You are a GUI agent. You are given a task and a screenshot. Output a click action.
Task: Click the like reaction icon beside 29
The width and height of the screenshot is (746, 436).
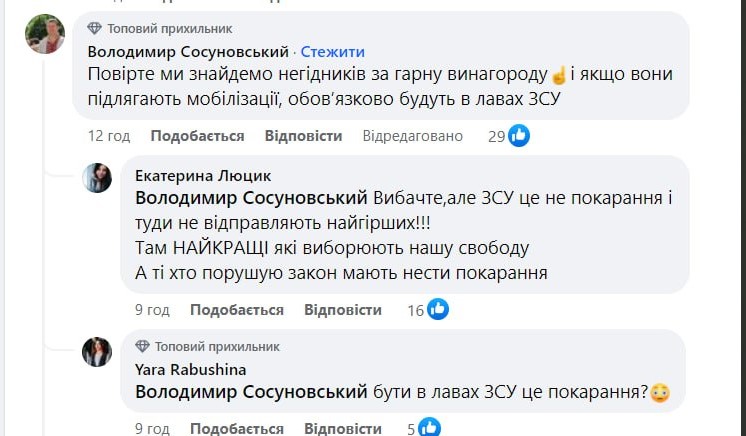pos(519,135)
